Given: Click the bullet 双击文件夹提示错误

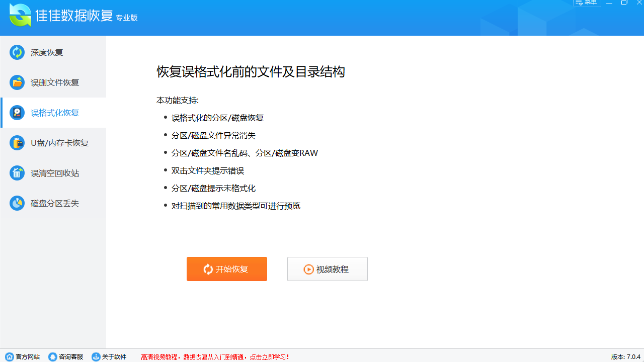Looking at the screenshot, I should pyautogui.click(x=208, y=170).
